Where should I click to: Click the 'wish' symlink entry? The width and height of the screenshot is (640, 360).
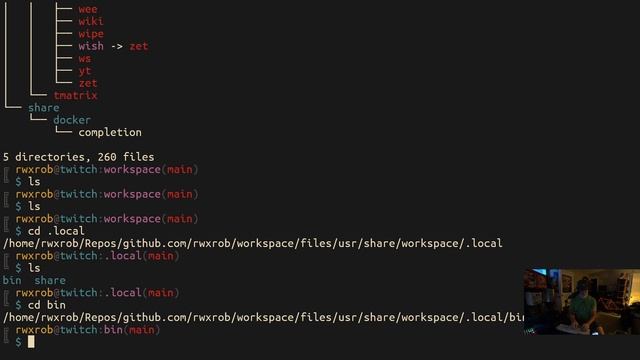coord(91,46)
